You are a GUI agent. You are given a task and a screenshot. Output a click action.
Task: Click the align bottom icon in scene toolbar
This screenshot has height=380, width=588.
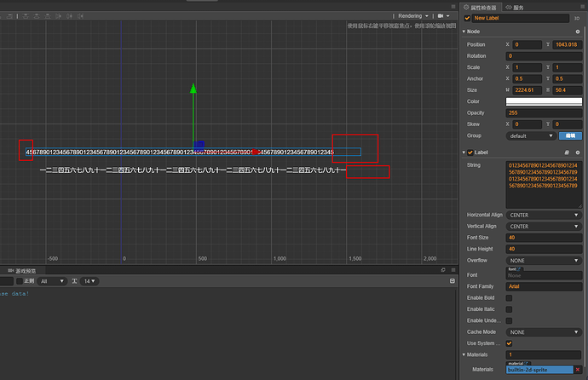(9, 16)
